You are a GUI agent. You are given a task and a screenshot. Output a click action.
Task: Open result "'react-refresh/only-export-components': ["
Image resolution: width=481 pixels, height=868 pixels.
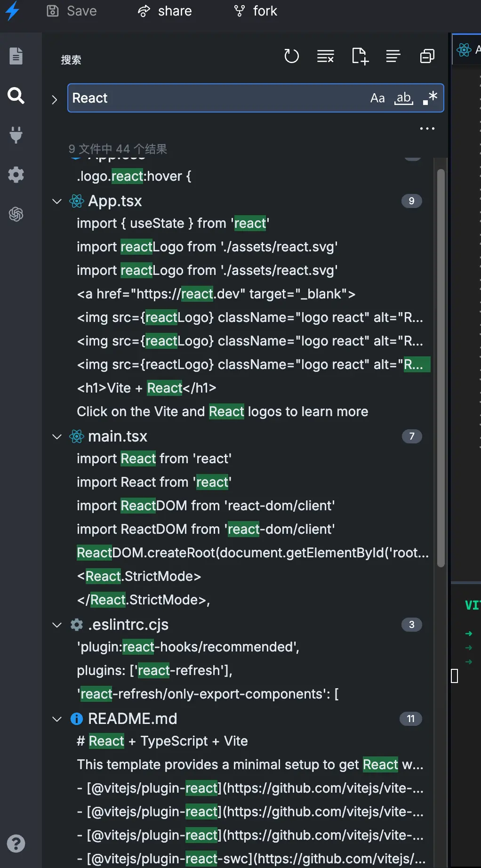[208, 694]
